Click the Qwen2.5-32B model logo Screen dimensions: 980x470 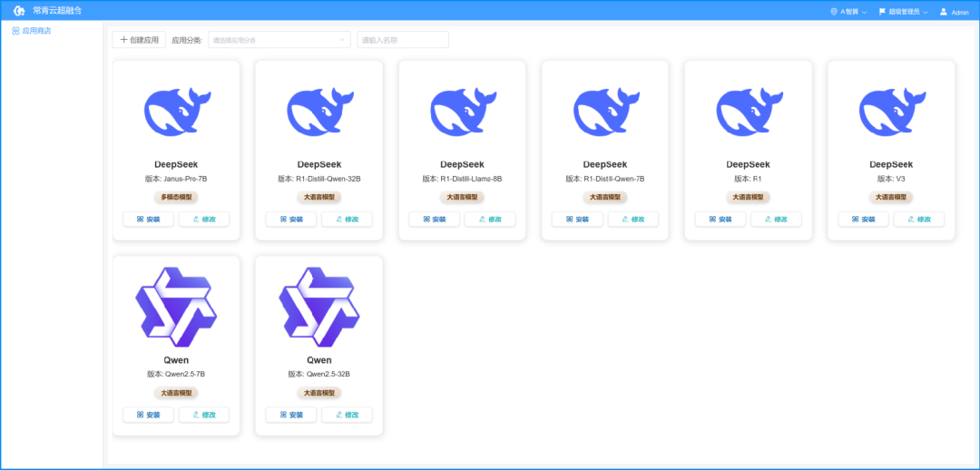(319, 308)
